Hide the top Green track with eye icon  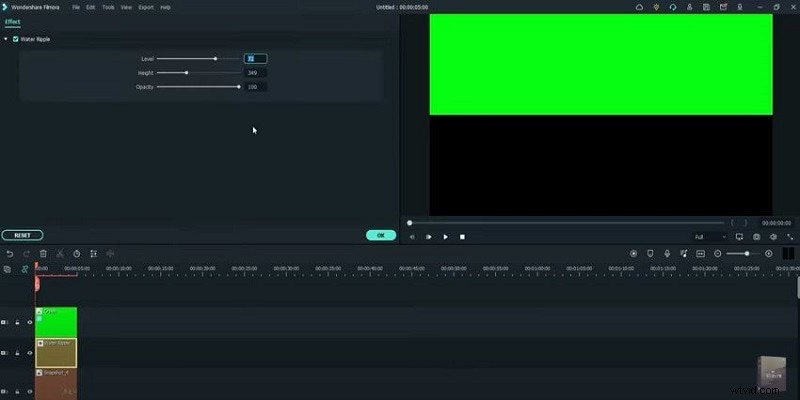click(29, 322)
